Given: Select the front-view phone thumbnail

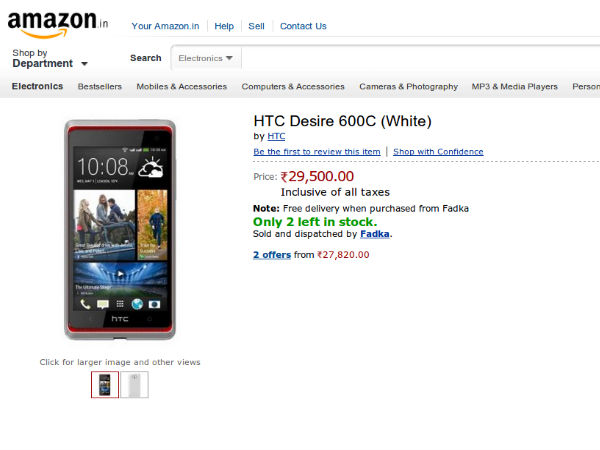Looking at the screenshot, I should click(105, 385).
